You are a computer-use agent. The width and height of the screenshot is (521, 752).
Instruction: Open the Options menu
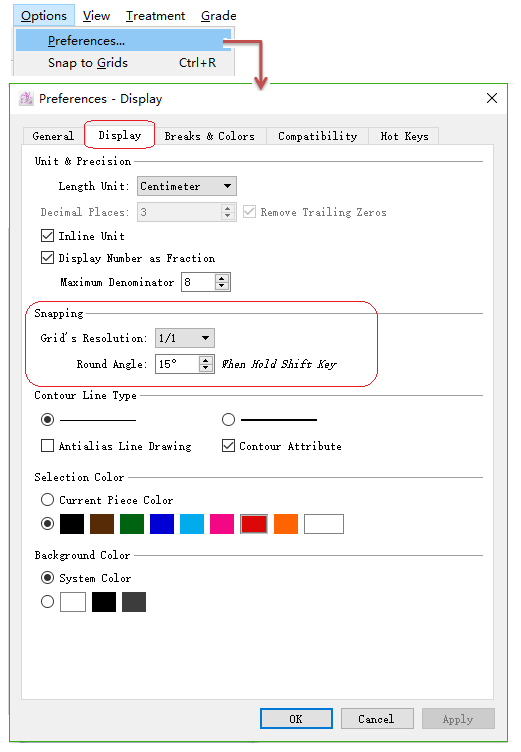(x=44, y=16)
